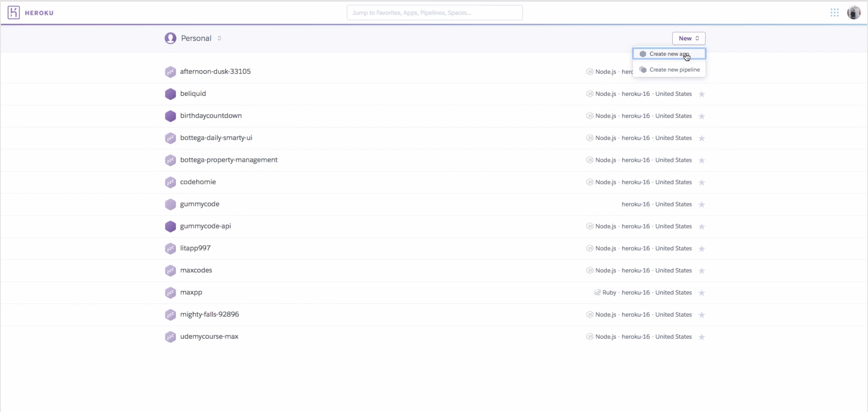868x412 pixels.
Task: Click the HEROKU wordmark text
Action: 39,13
